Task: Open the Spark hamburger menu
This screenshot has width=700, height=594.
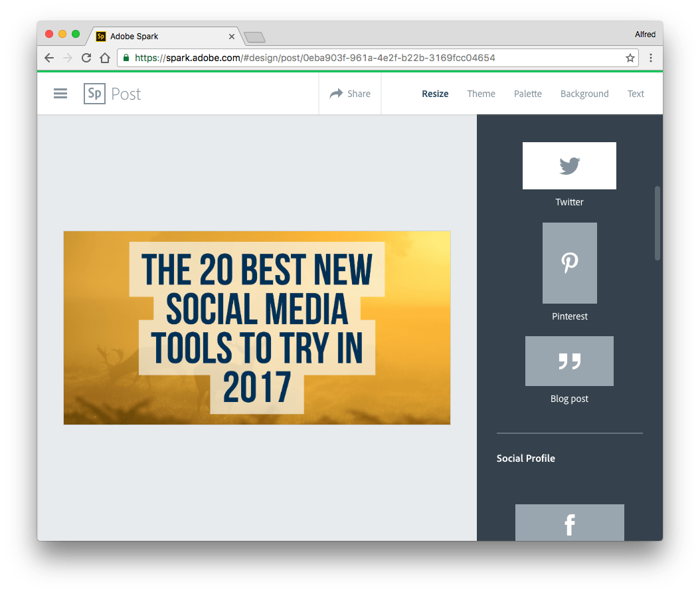Action: click(x=60, y=93)
